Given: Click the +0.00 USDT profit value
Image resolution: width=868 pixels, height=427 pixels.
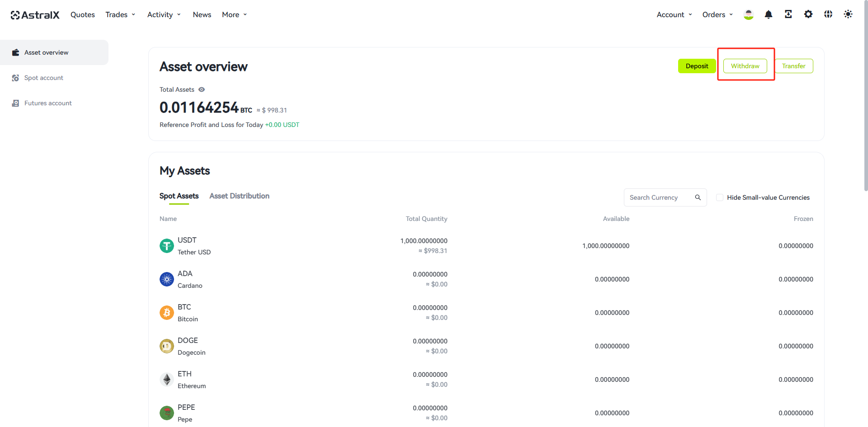Looking at the screenshot, I should pyautogui.click(x=282, y=125).
